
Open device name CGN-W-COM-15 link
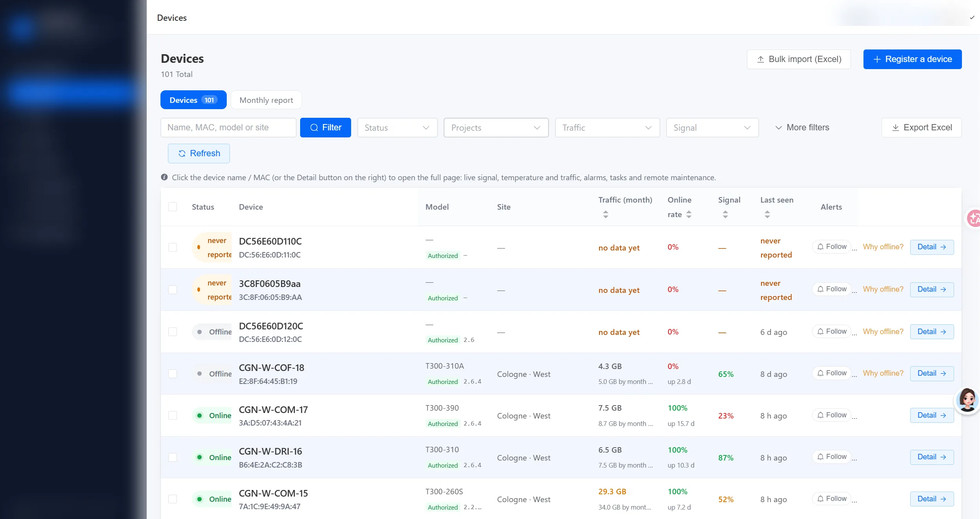coord(273,493)
